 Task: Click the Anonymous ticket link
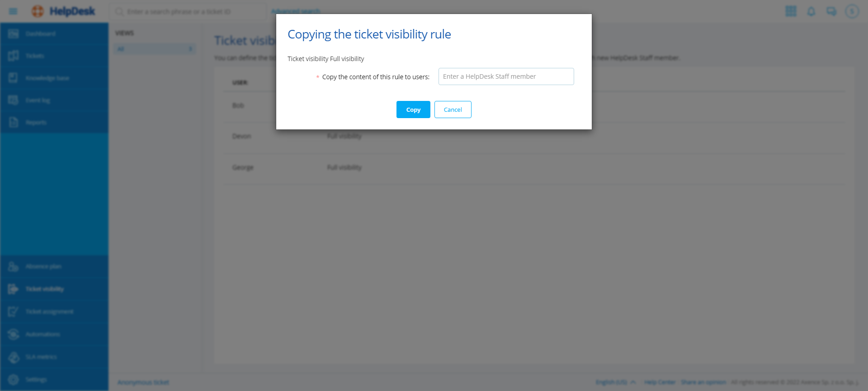click(x=143, y=382)
